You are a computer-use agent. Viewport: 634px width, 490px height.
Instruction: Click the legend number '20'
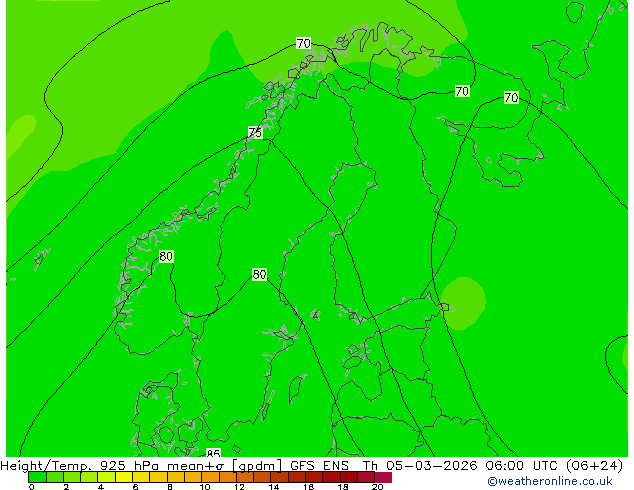tap(377, 487)
